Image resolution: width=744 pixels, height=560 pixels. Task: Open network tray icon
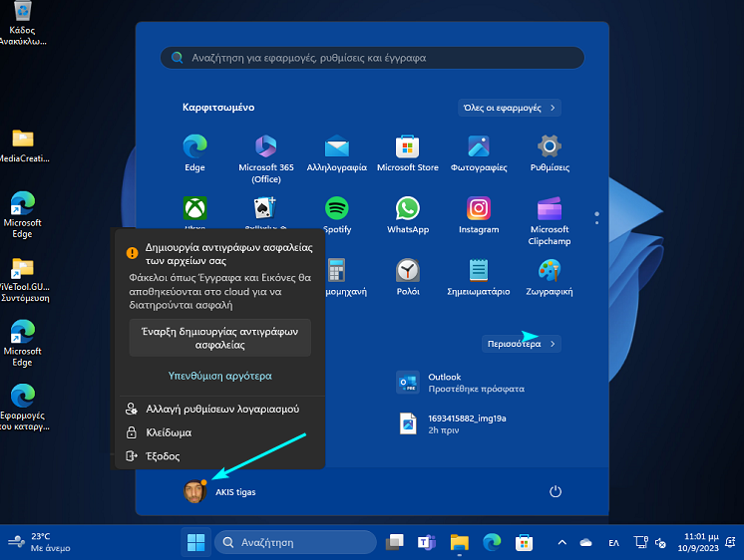point(641,542)
